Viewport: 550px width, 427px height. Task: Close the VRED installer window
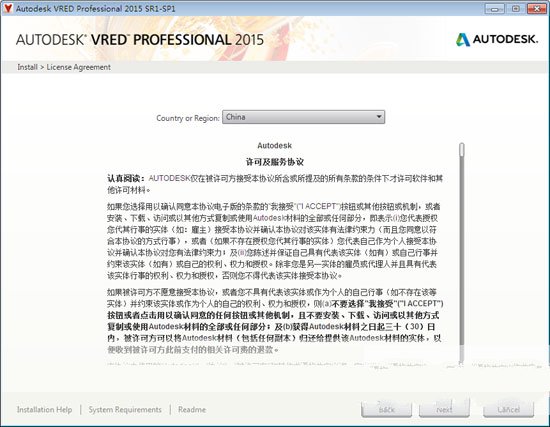537,9
